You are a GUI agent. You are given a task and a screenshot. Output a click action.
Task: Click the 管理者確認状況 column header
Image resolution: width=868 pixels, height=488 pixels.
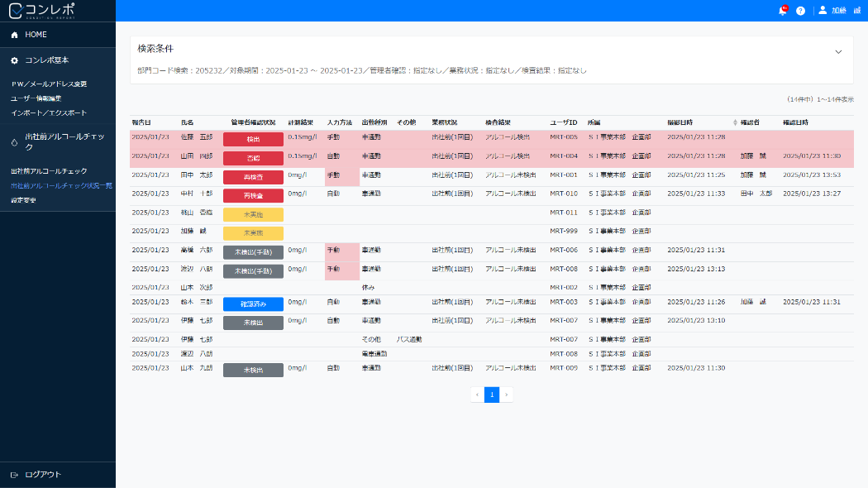click(253, 122)
